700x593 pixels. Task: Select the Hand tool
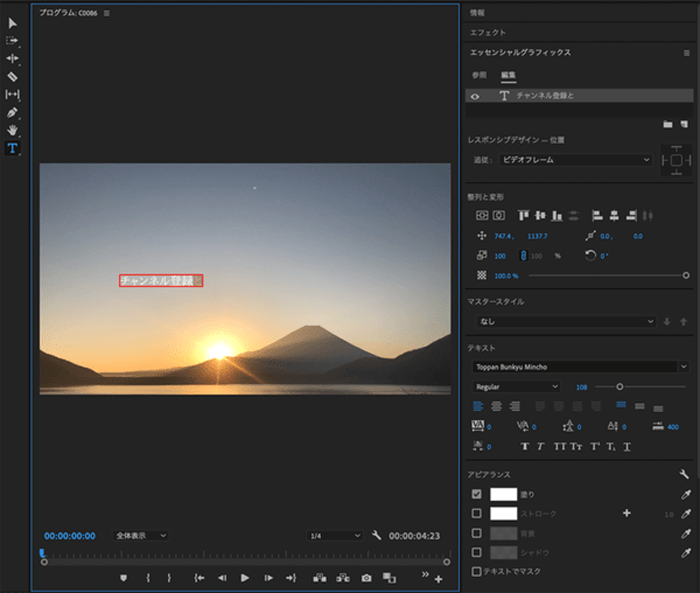click(x=12, y=130)
